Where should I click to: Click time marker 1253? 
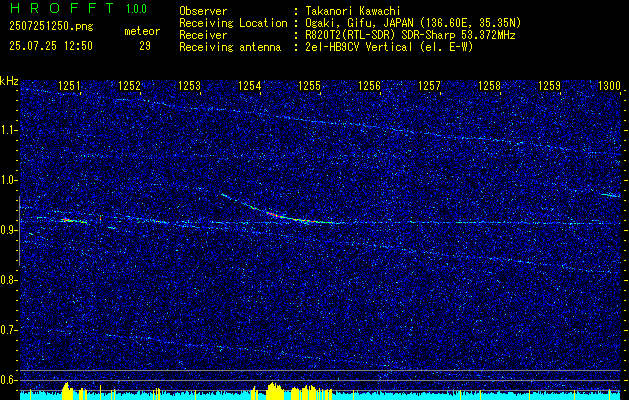(189, 86)
